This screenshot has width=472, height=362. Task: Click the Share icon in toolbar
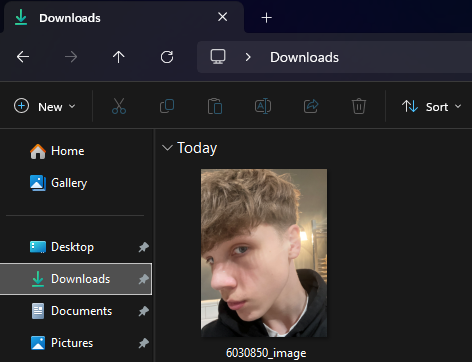311,106
